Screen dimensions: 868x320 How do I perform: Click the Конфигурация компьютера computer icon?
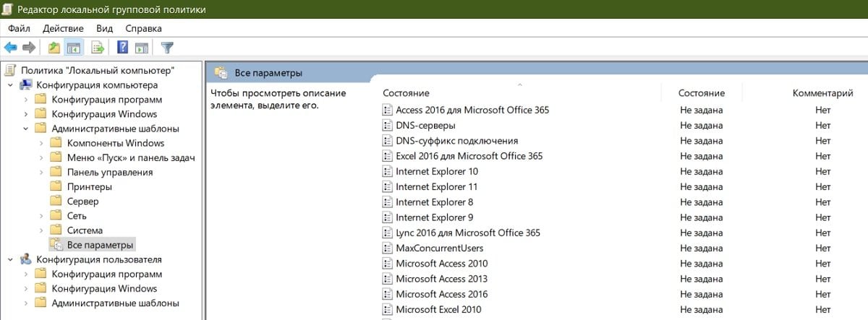[25, 85]
